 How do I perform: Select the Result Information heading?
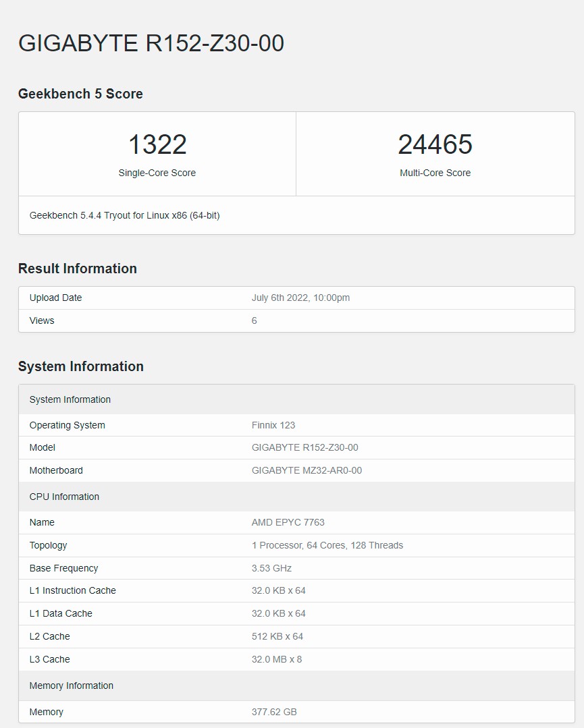pyautogui.click(x=78, y=269)
